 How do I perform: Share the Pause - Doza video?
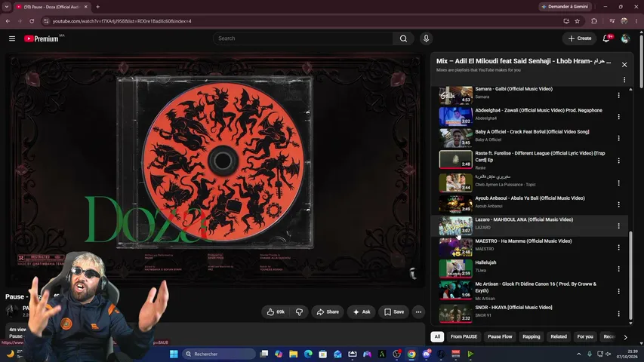pos(328,312)
